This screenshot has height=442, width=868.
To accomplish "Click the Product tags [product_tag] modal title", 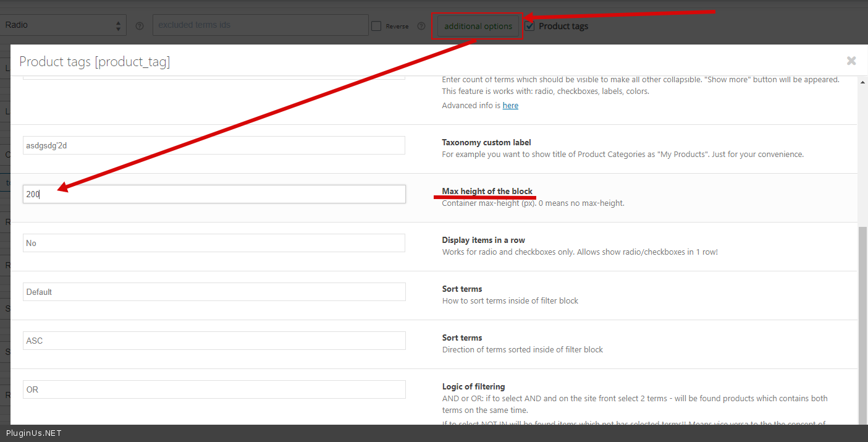I will [x=95, y=61].
